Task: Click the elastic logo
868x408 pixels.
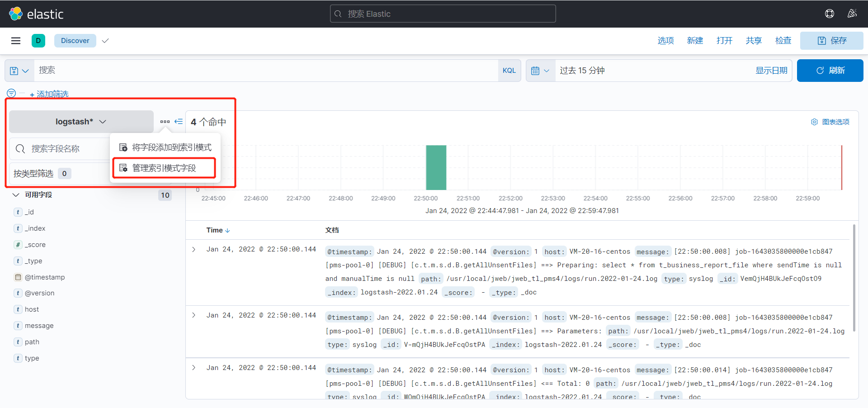Action: (36, 14)
